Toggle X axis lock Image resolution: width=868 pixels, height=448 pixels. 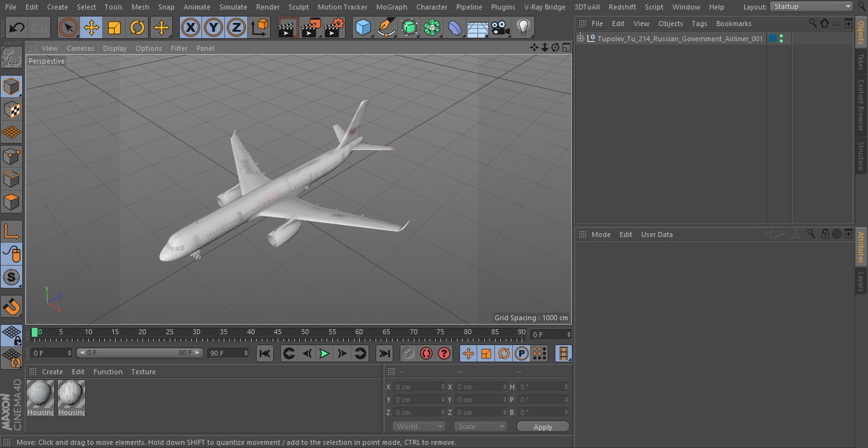tap(190, 27)
